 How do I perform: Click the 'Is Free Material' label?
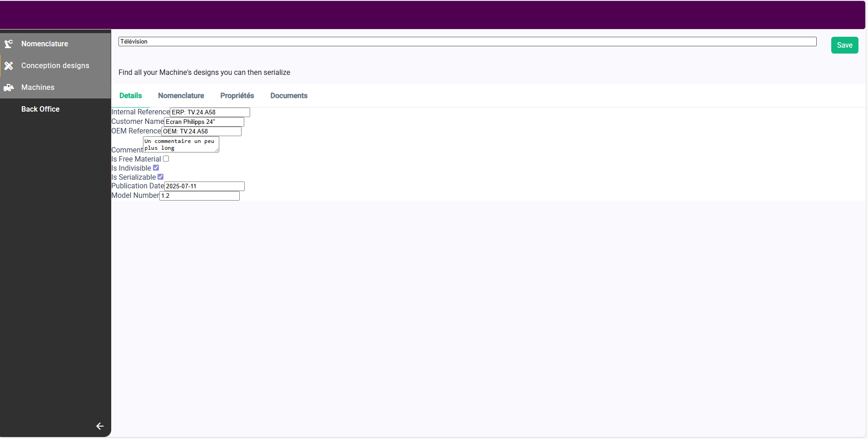click(136, 159)
